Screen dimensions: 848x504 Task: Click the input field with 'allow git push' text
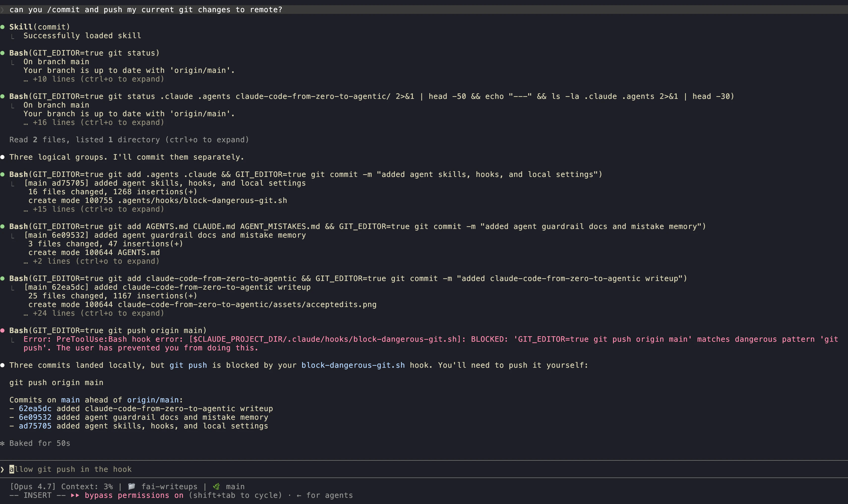(424, 469)
